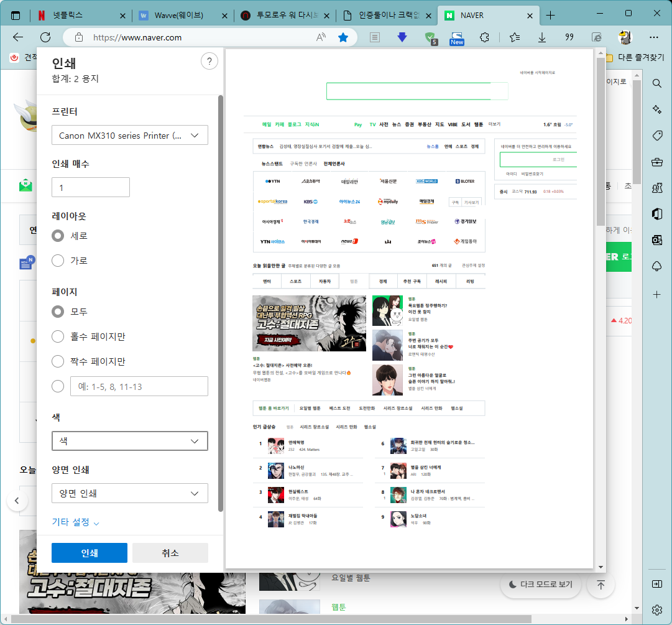Switch to the 인증툴이나 크랙 tab
This screenshot has width=672, height=625.
(x=387, y=16)
